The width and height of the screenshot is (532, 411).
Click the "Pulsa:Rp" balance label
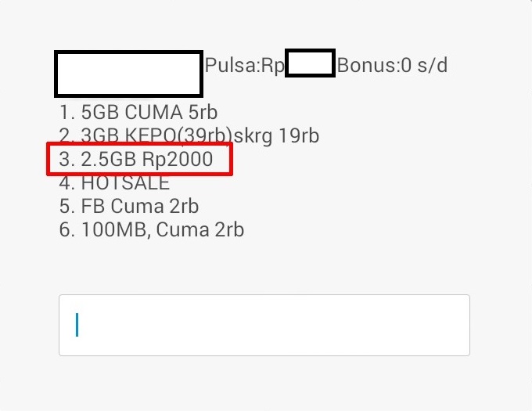pos(244,66)
